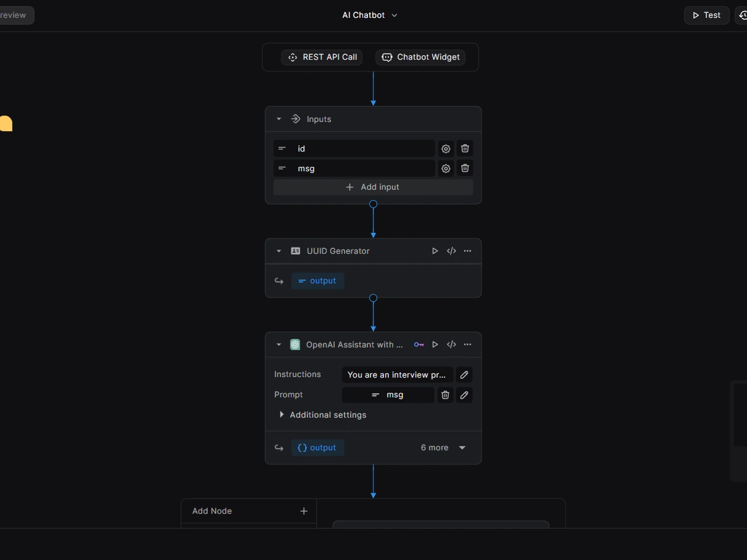Edit the Instructions field with pencil icon

464,375
